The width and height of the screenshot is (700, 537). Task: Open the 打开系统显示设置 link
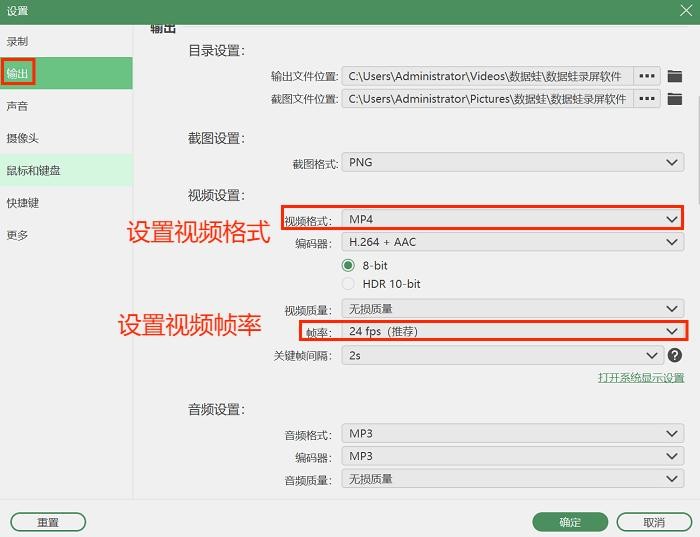pos(641,378)
